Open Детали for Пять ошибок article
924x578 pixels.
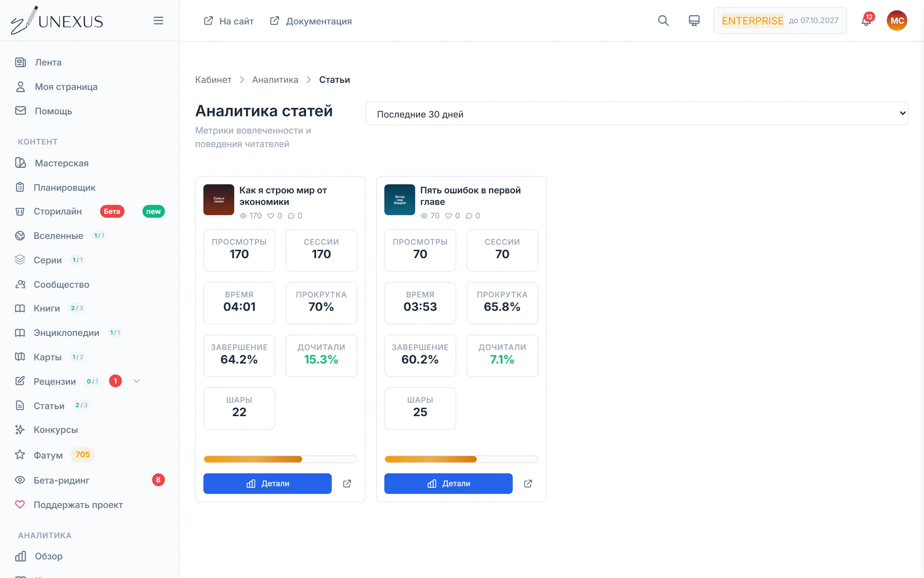[448, 484]
